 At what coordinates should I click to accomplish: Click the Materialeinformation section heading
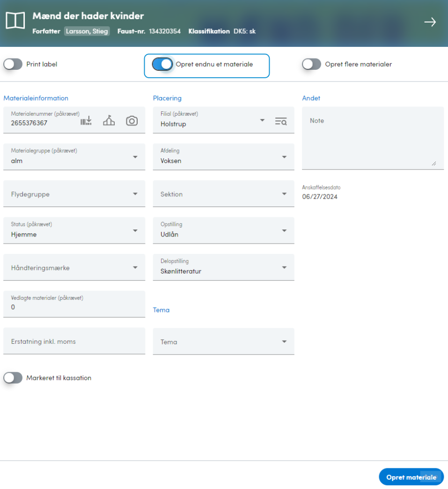pos(36,98)
